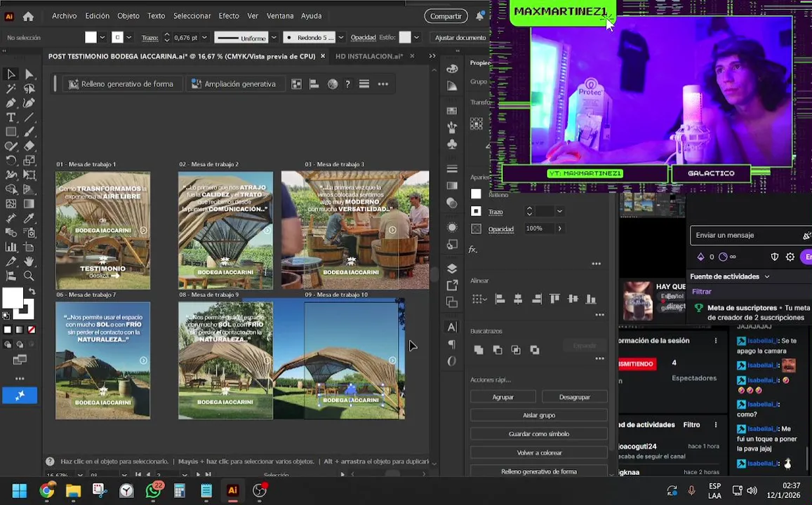The image size is (812, 505).
Task: Select the Lasso tool
Action: pos(29,88)
